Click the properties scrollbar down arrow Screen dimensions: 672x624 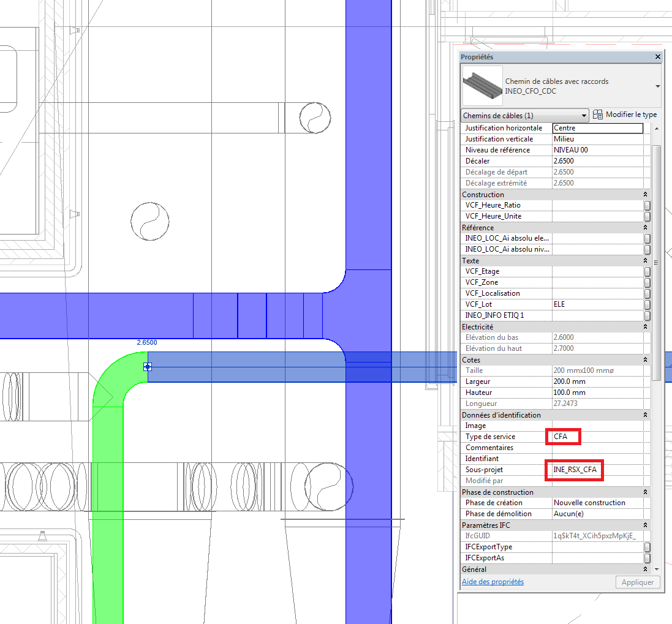(x=657, y=569)
